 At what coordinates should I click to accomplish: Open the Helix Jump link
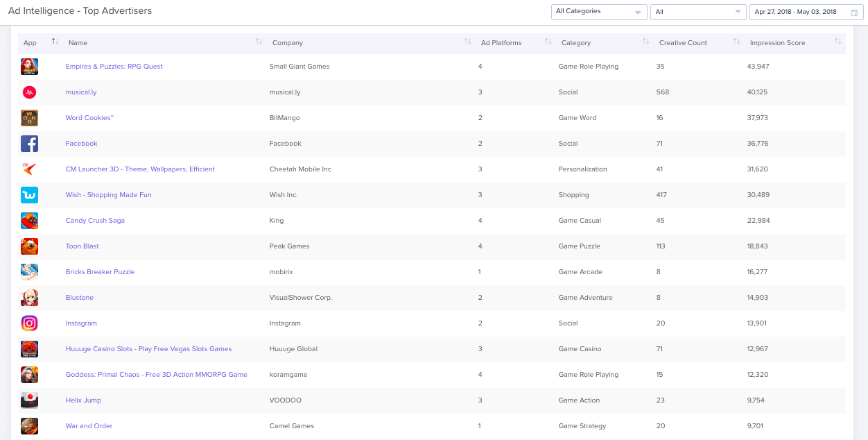(x=83, y=400)
